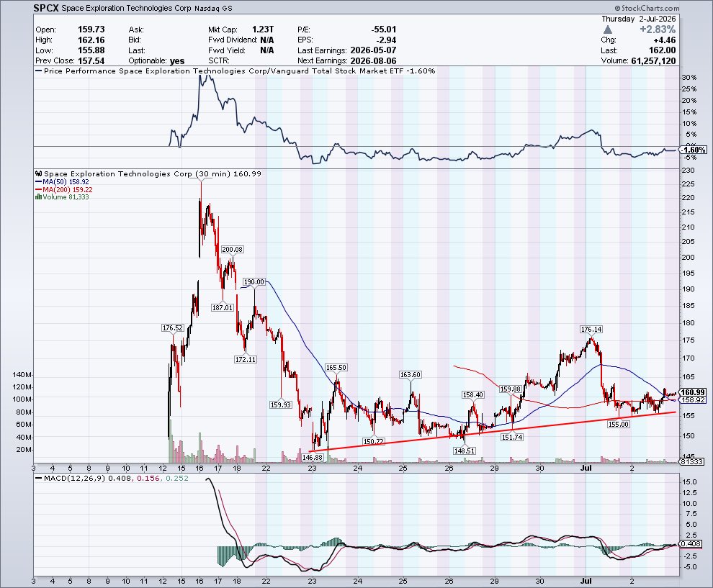
Task: Click the MA(50) 158.92 legend entry
Action: (x=62, y=182)
